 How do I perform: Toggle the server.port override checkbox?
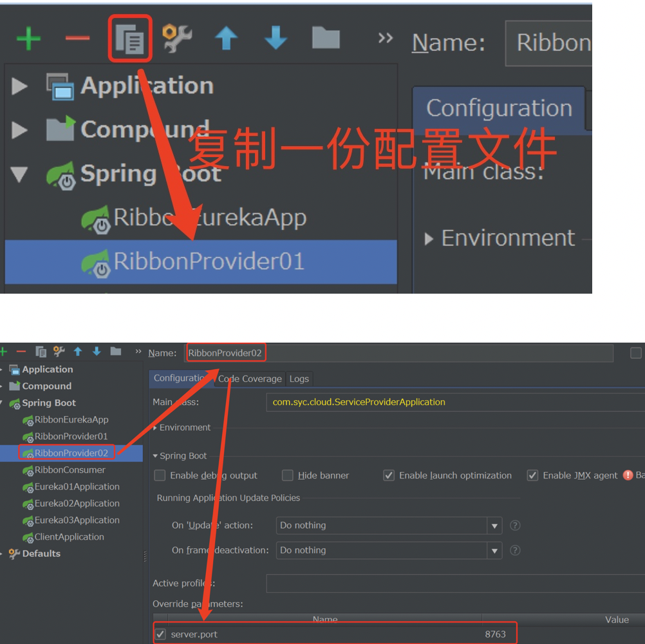pos(160,634)
